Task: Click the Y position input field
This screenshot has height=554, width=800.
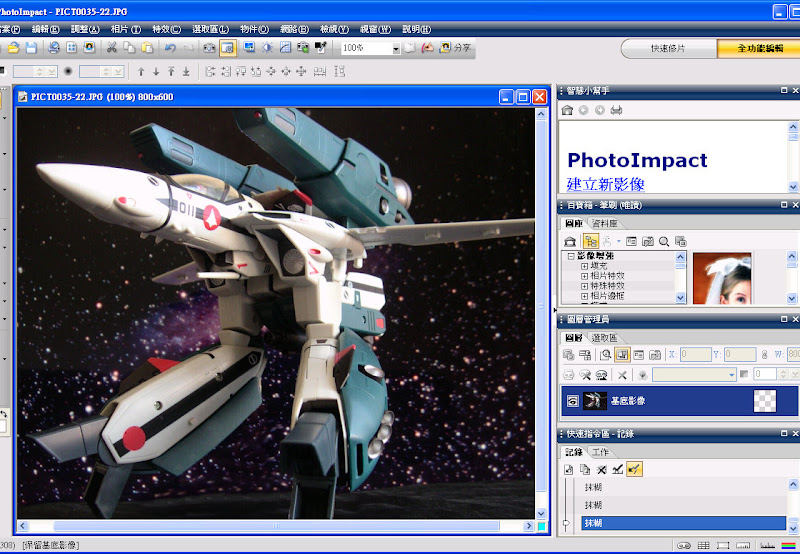Action: pos(740,354)
